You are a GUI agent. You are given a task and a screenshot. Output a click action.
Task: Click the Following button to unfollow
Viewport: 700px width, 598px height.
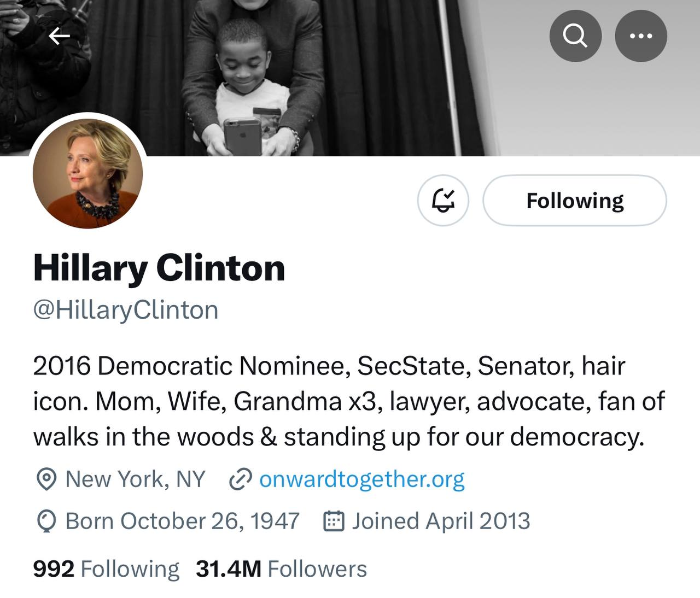574,201
